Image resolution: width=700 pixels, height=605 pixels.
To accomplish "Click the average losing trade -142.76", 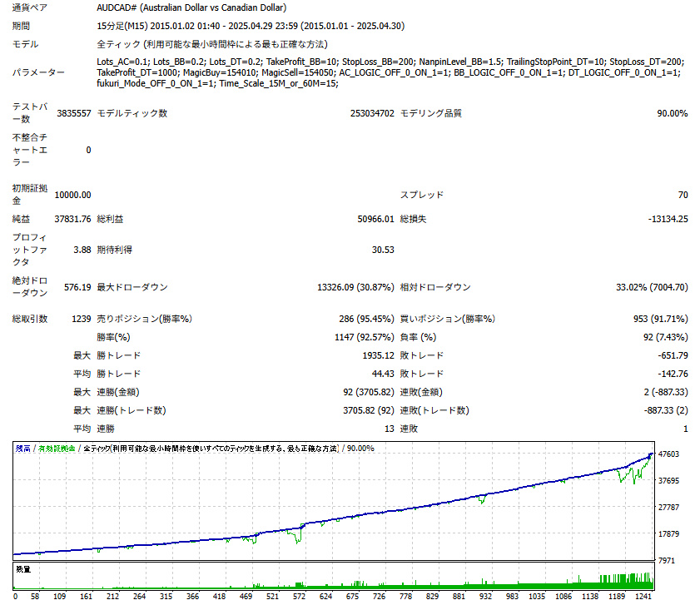I will 673,374.
